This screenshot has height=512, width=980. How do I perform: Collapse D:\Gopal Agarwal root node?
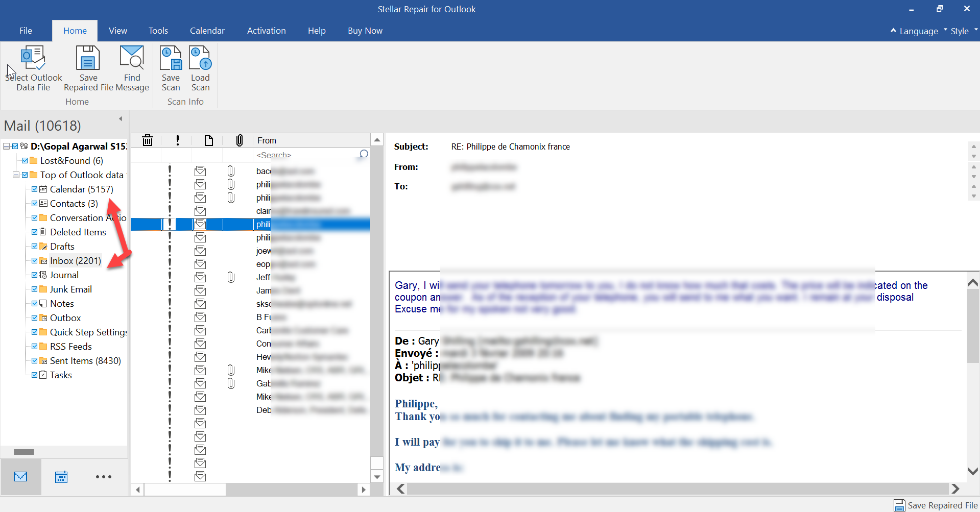(6, 146)
